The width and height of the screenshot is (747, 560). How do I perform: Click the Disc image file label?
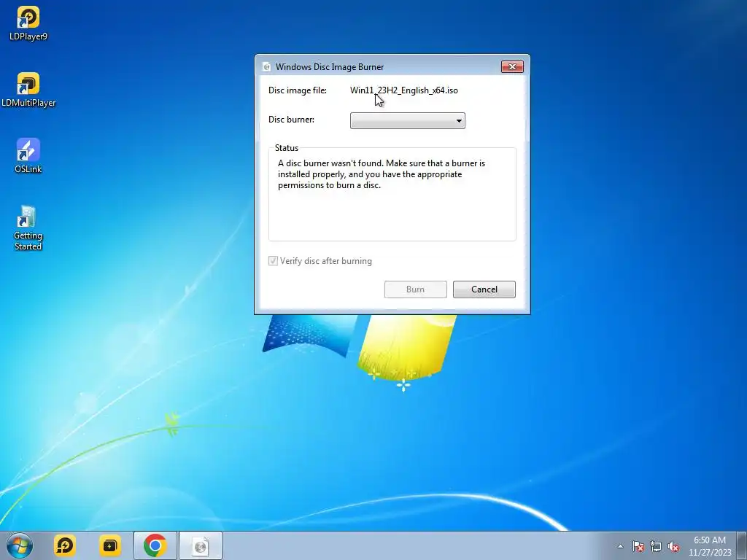298,90
